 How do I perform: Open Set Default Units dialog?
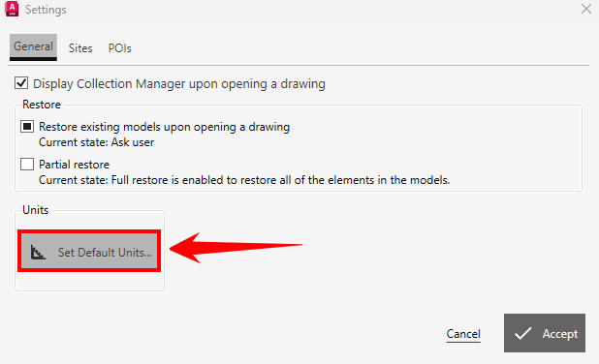tap(89, 251)
